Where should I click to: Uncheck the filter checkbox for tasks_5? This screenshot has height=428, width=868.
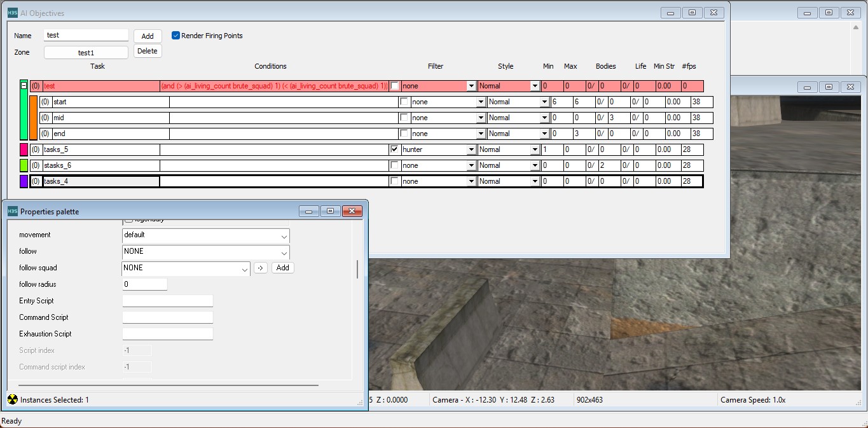click(395, 149)
